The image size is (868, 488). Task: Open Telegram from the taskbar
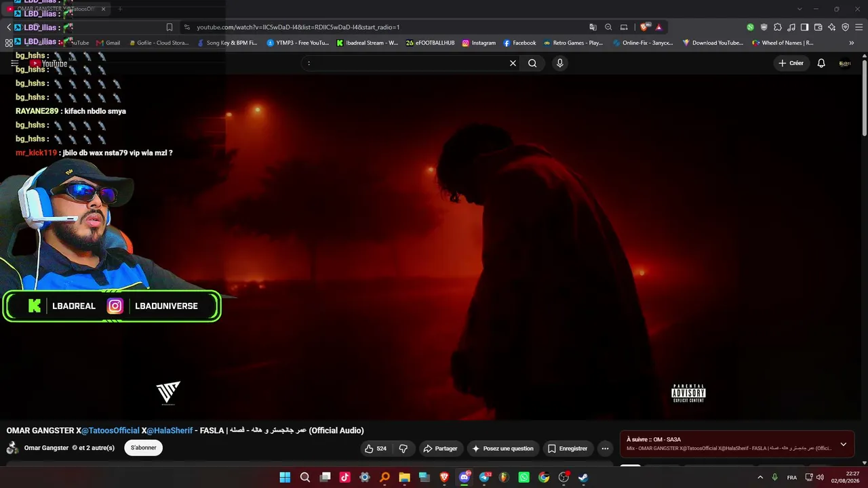point(484,477)
